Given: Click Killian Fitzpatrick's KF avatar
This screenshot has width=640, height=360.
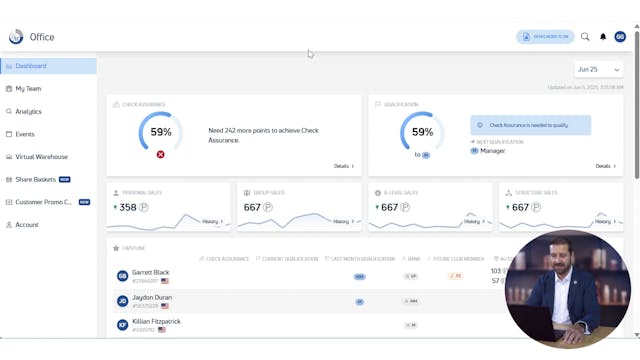Looking at the screenshot, I should pyautogui.click(x=122, y=325).
